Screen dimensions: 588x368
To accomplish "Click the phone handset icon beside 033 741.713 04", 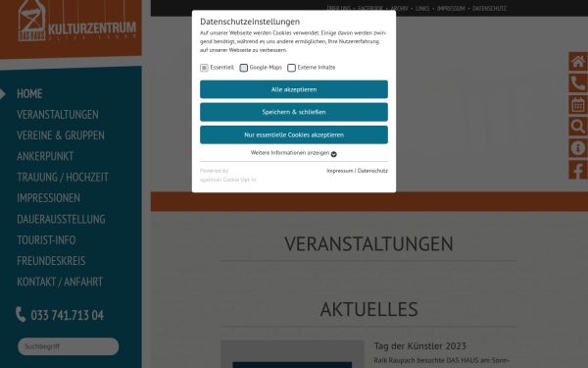I will (21, 314).
